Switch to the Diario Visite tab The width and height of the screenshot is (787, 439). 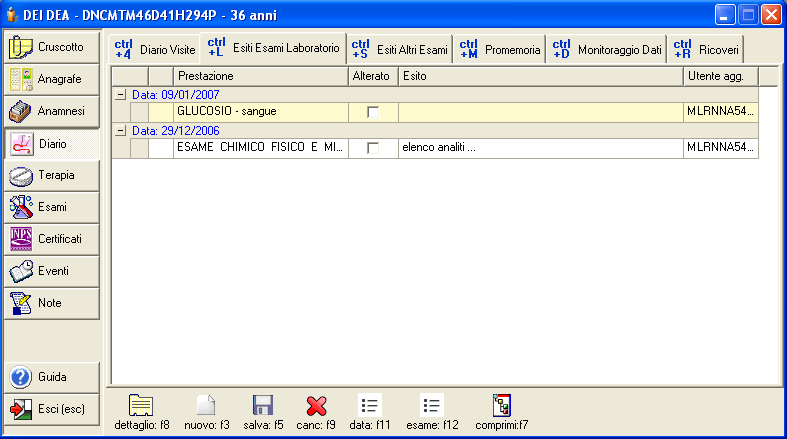tap(155, 49)
